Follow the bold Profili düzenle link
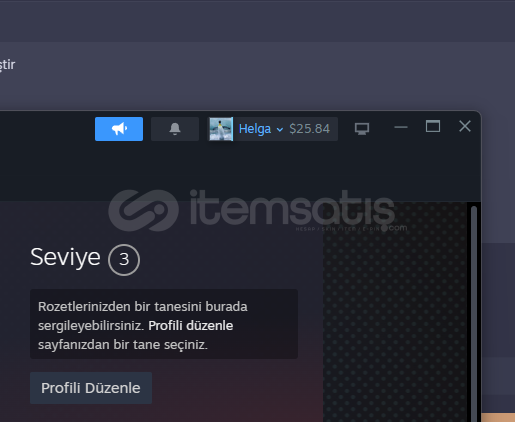The image size is (515, 422). 191,326
